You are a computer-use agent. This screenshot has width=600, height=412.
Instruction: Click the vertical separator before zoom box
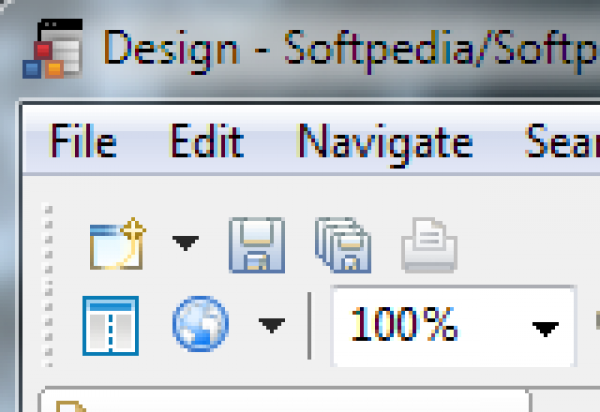point(310,325)
